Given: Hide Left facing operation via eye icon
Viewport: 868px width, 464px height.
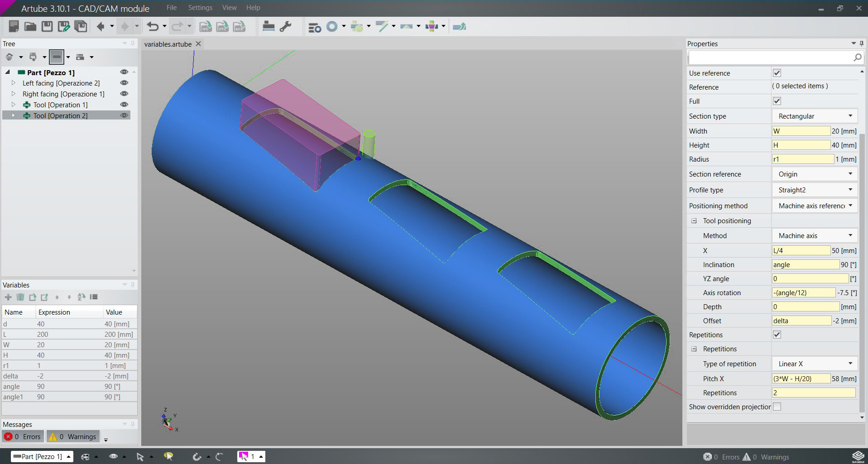Looking at the screenshot, I should coord(124,83).
